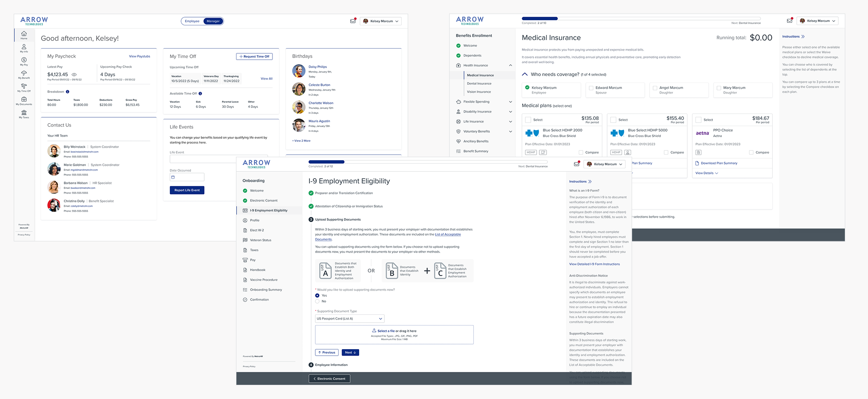Screen dimensions: 868x399
Task: Click calendar icon in Date Occurred field
Action: click(173, 177)
